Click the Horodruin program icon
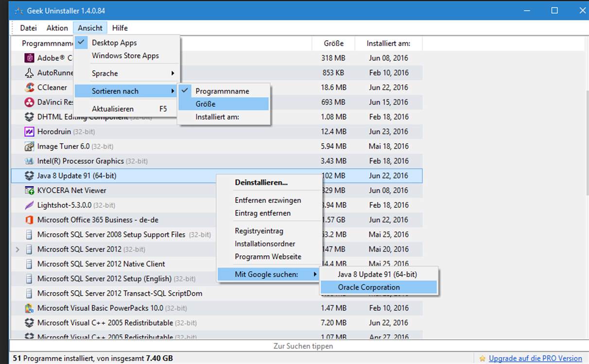The image size is (589, 364). (29, 132)
